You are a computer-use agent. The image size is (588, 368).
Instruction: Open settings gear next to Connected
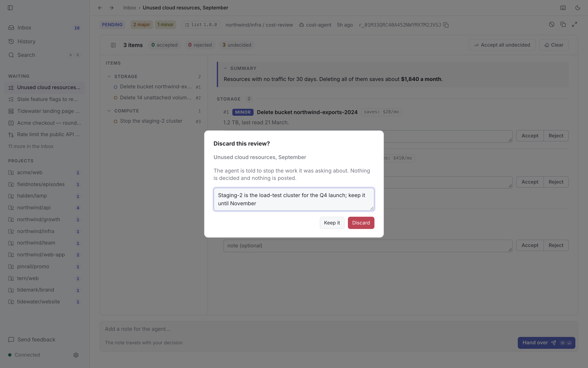(76, 355)
